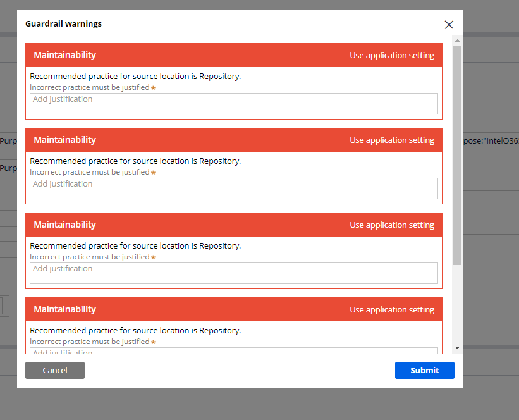Click the Cancel button
The width and height of the screenshot is (519, 420).
54,370
